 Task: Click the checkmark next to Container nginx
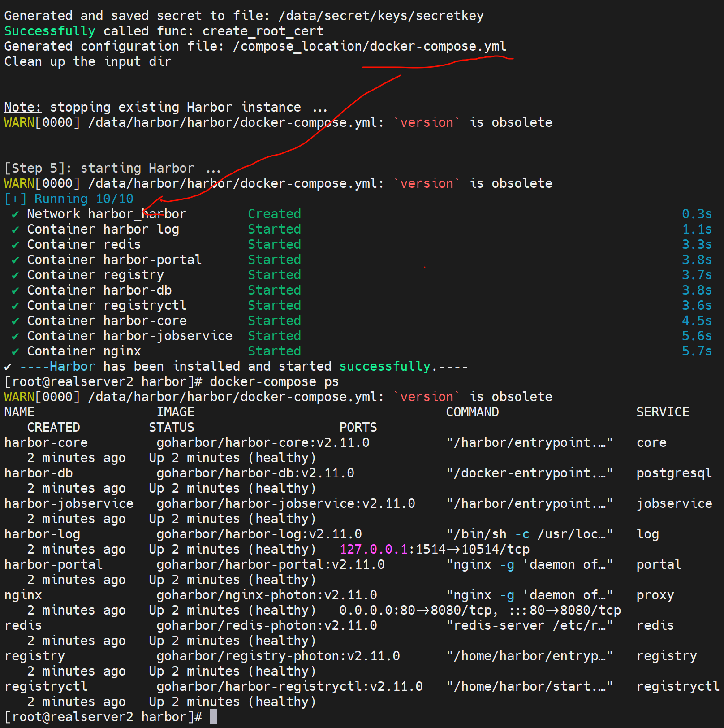coord(15,352)
